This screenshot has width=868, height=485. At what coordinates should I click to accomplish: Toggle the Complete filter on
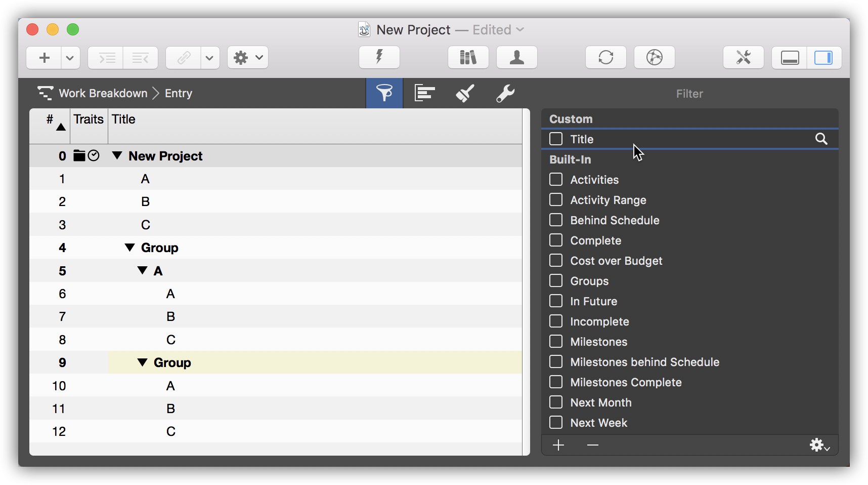(556, 240)
